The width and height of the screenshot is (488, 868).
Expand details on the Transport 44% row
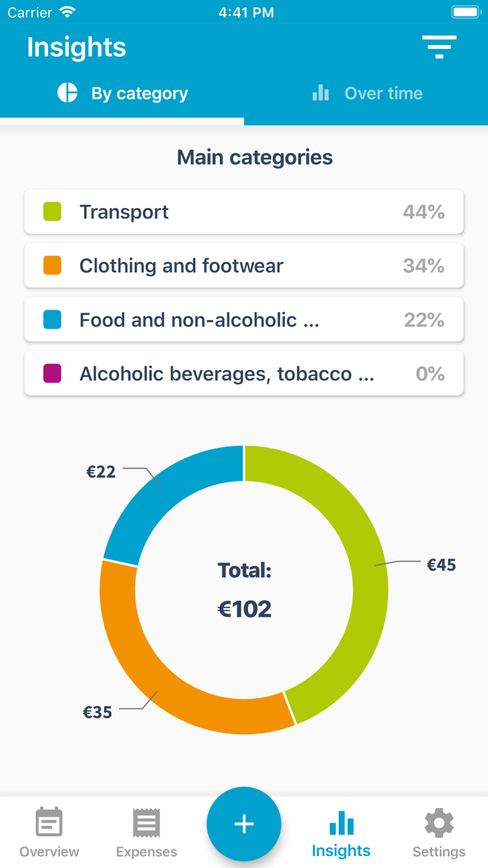tap(243, 211)
